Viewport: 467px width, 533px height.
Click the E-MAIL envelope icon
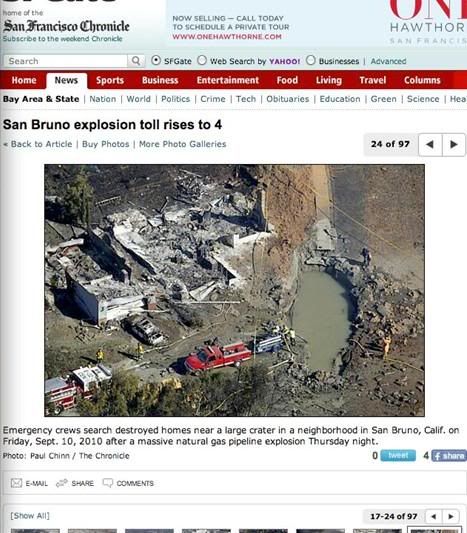(16, 483)
